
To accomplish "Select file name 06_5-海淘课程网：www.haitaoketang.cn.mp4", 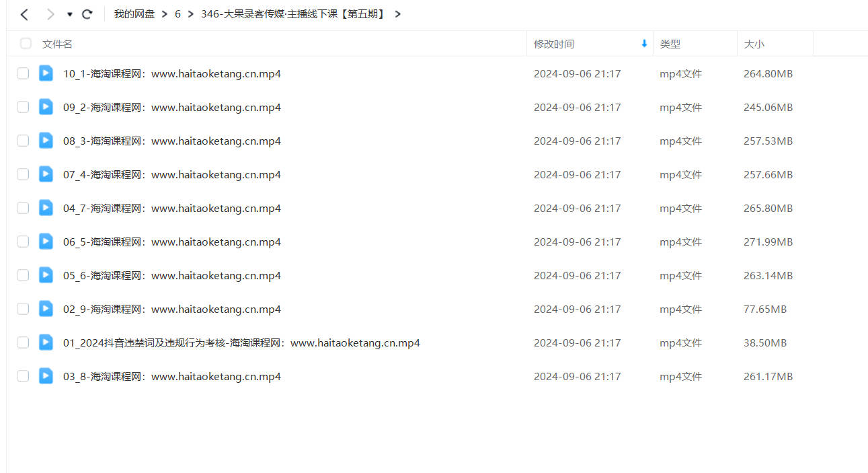I will click(x=172, y=242).
